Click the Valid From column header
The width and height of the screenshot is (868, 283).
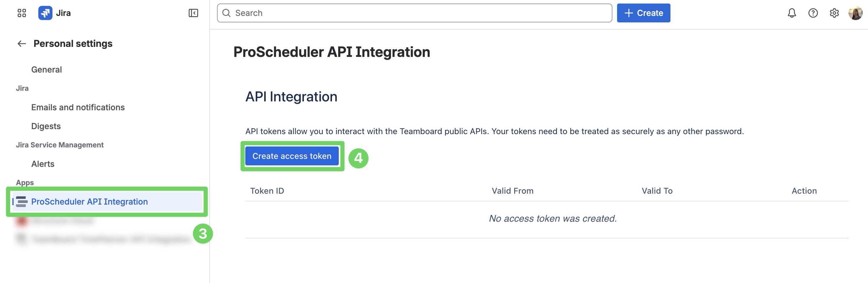coord(512,191)
